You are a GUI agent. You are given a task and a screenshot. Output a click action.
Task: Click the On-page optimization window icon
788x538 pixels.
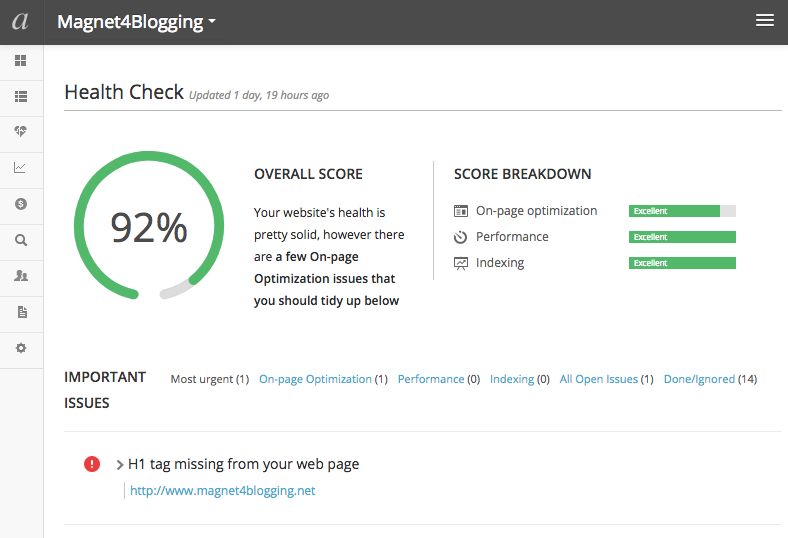click(x=461, y=211)
